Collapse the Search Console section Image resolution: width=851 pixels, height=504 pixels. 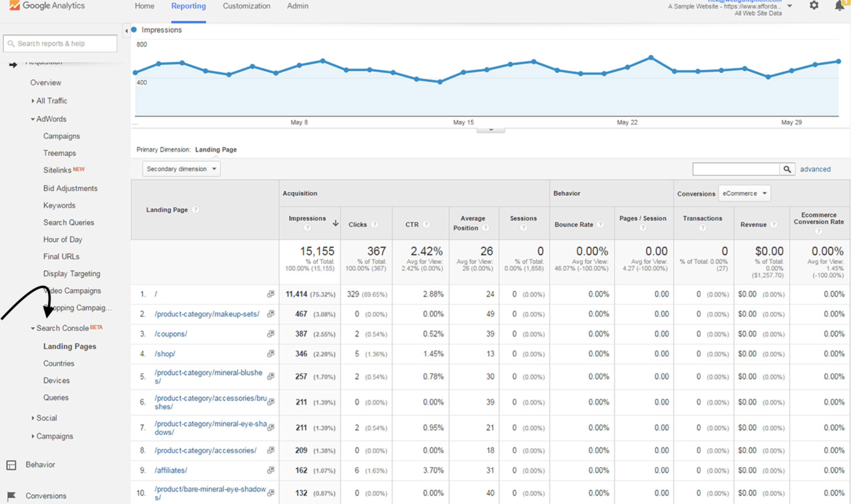pos(33,328)
